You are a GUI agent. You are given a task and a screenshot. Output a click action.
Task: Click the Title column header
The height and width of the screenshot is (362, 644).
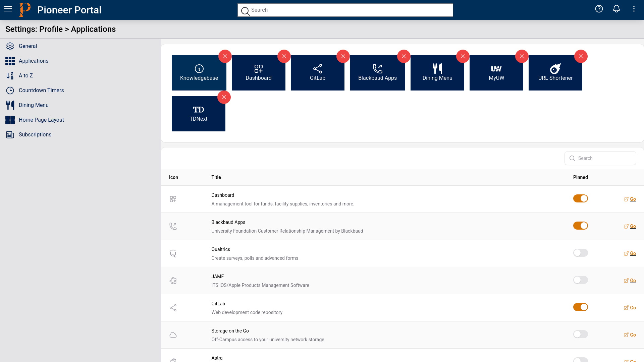216,177
